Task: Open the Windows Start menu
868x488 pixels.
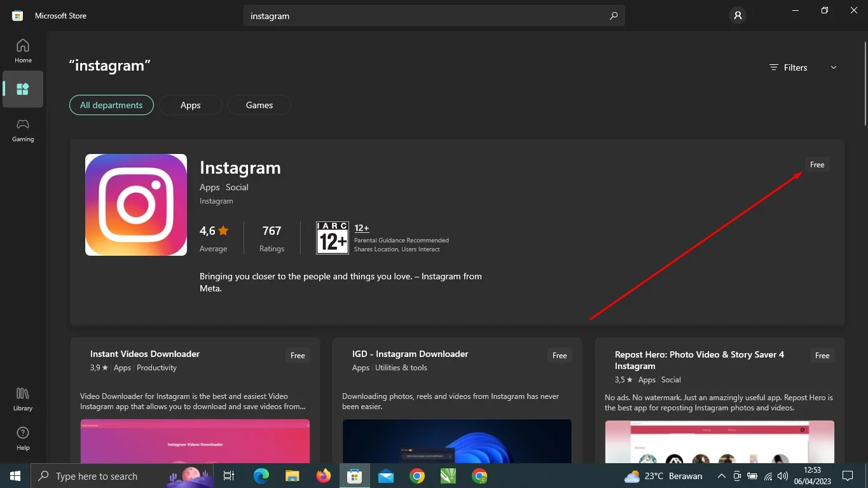Action: (15, 476)
